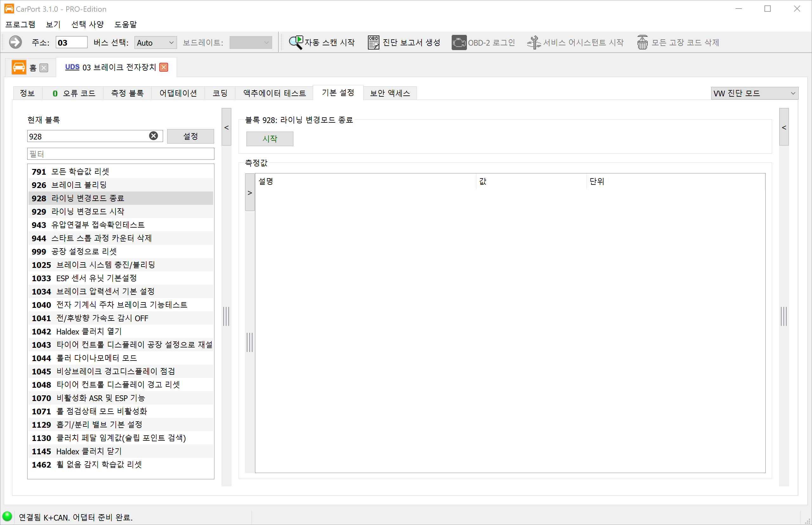This screenshot has height=525, width=812.
Task: Click the 설명 column header
Action: (x=366, y=181)
